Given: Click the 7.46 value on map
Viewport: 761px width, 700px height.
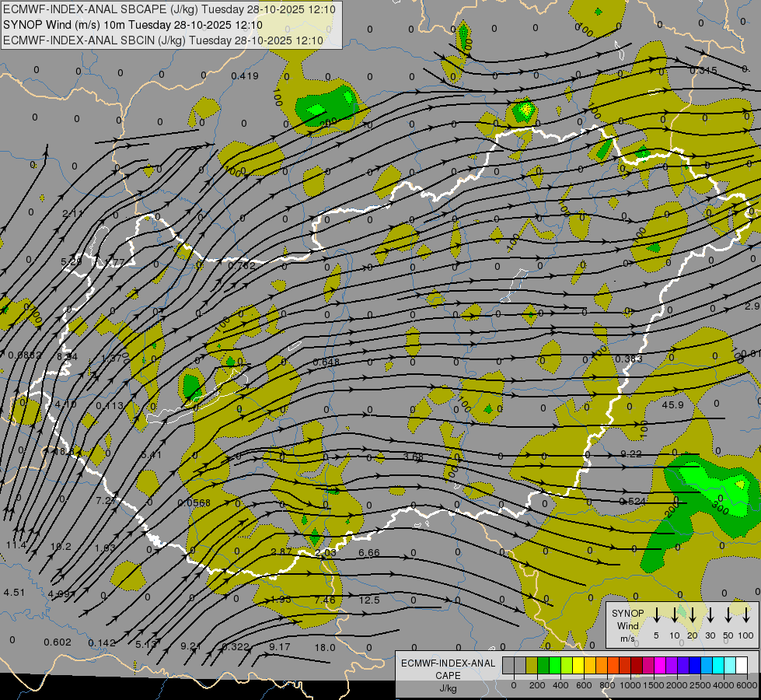Looking at the screenshot, I should click(325, 600).
